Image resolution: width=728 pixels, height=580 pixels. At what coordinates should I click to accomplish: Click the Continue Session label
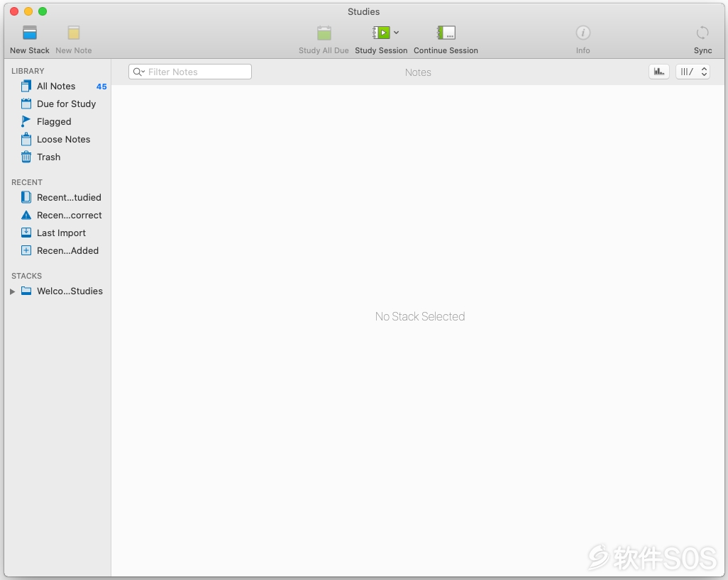coord(446,50)
